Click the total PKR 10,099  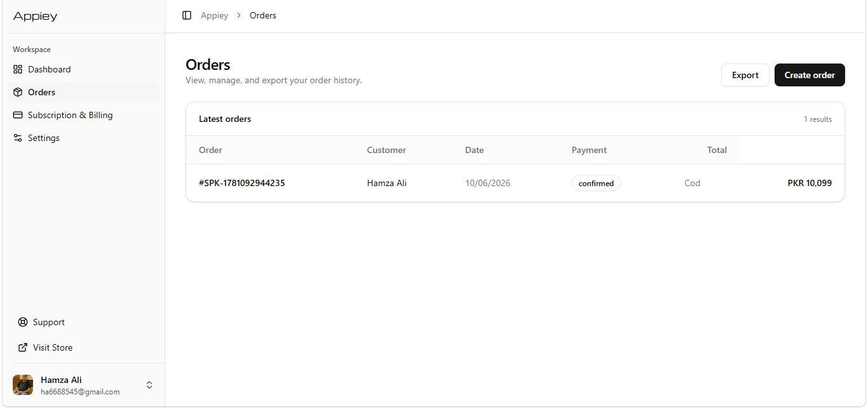(x=810, y=183)
